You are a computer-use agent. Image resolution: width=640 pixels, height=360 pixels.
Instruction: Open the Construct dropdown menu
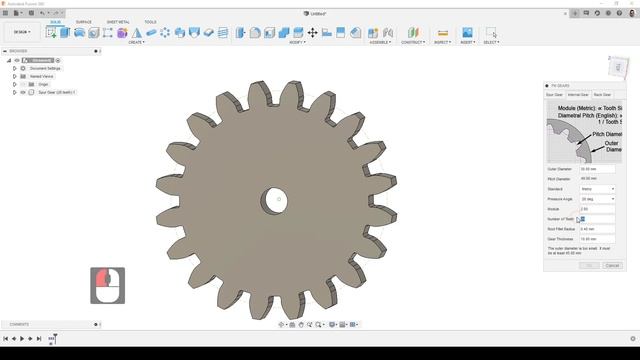(413, 42)
